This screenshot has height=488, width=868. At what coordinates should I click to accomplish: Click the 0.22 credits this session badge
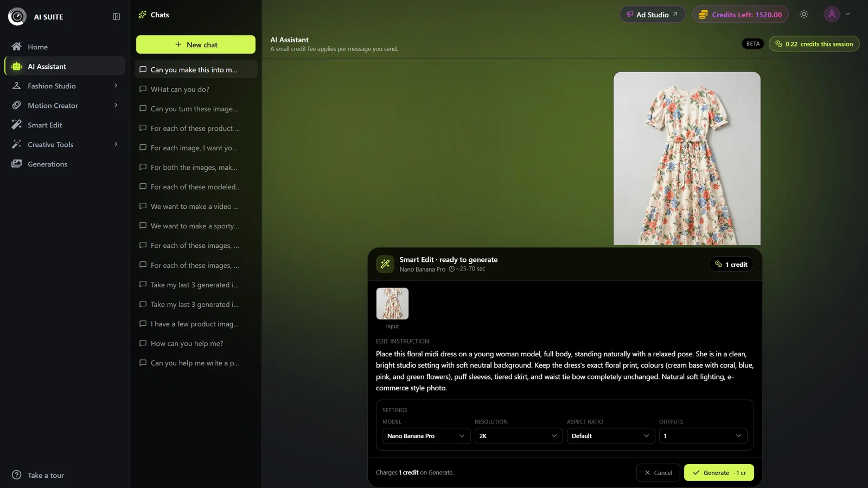click(x=814, y=44)
